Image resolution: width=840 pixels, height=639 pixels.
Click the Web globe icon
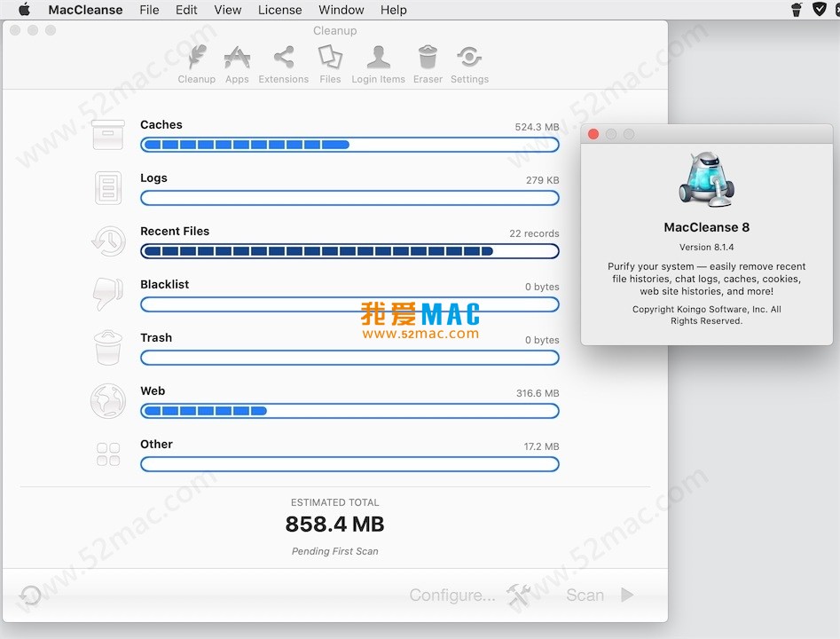108,400
